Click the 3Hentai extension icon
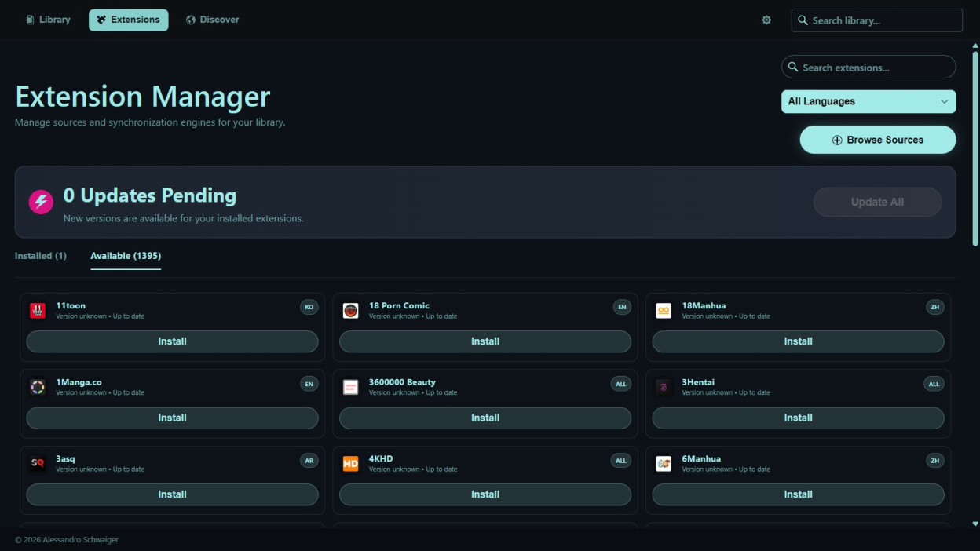 click(x=664, y=387)
